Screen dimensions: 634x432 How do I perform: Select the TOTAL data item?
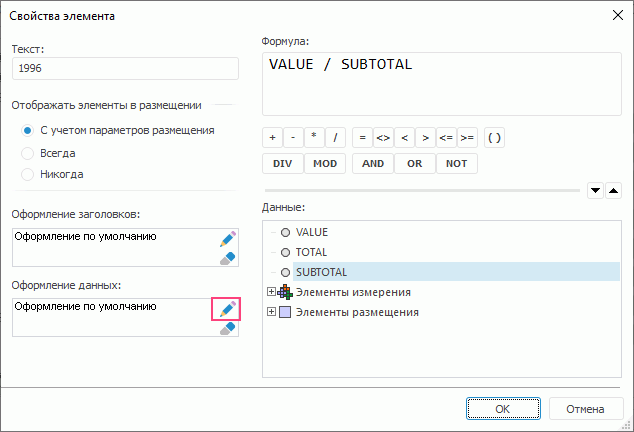point(311,252)
